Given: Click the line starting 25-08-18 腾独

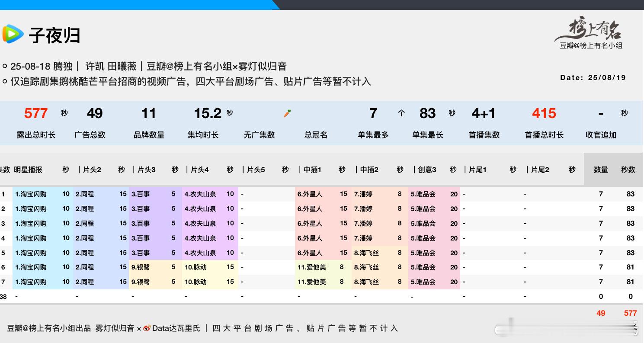Looking at the screenshot, I should [x=148, y=66].
